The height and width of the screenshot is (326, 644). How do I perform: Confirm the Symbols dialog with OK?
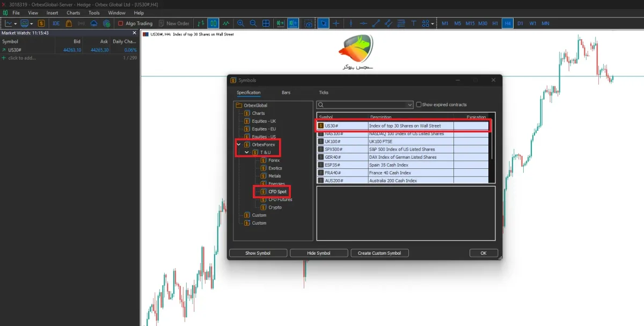[x=484, y=253]
